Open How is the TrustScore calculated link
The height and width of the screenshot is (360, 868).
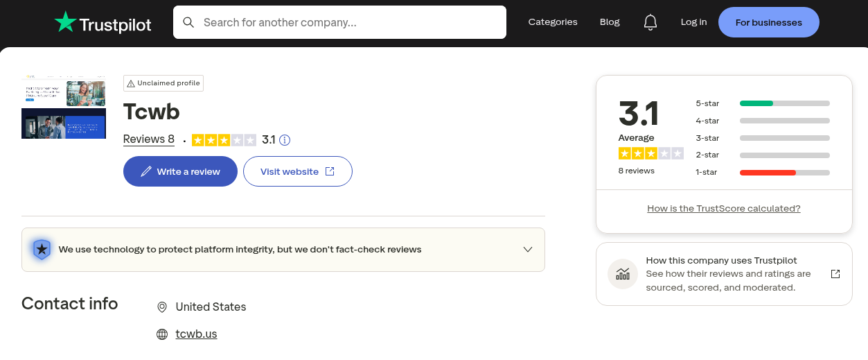723,208
